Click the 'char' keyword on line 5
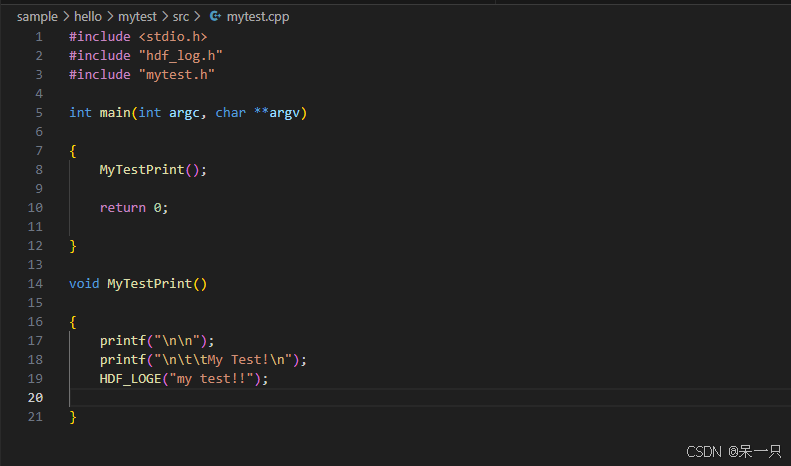The image size is (791, 466). click(x=231, y=112)
